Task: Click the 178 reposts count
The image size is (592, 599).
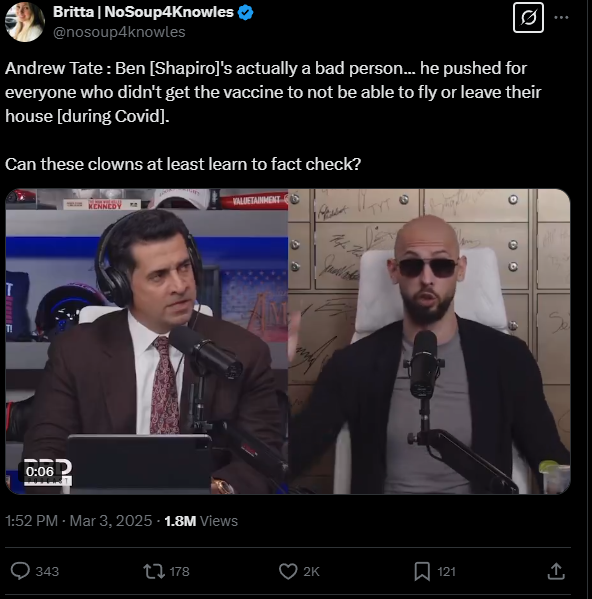Action: (180, 571)
